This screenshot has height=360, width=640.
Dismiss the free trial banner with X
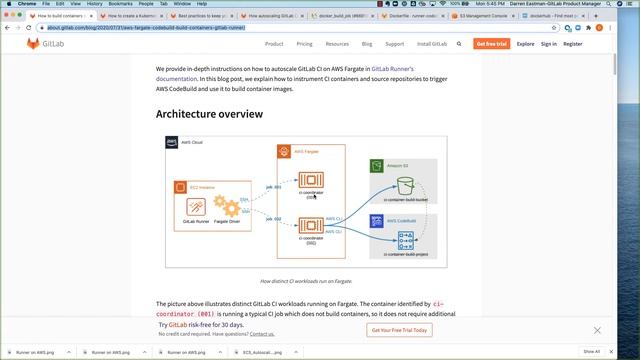click(x=597, y=330)
